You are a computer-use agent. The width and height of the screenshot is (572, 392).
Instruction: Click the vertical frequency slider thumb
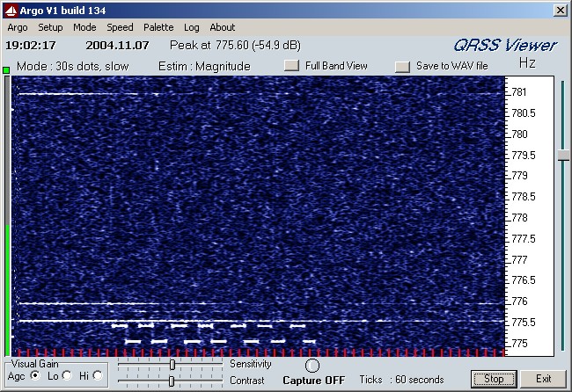pyautogui.click(x=563, y=155)
